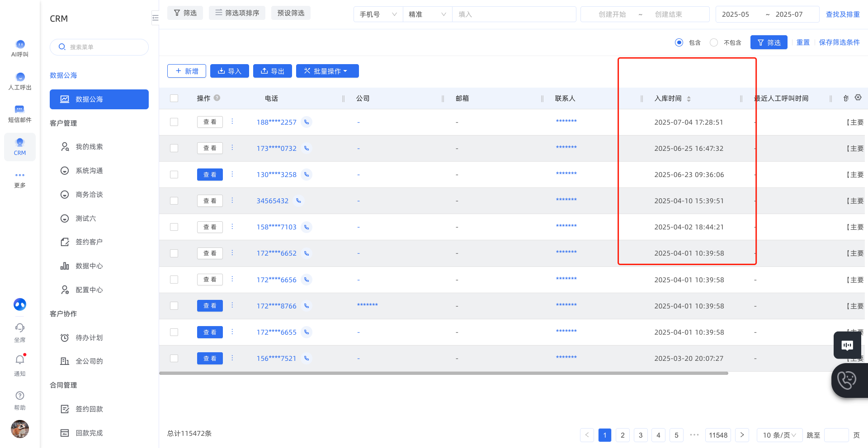Image resolution: width=868 pixels, height=448 pixels.
Task: Open the 数据公海 menu item
Action: coord(99,99)
